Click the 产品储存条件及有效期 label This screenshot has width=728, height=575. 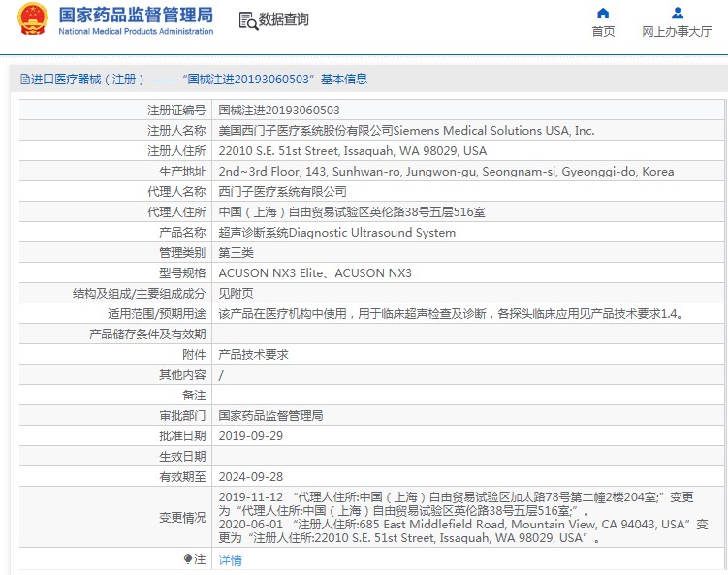point(147,334)
